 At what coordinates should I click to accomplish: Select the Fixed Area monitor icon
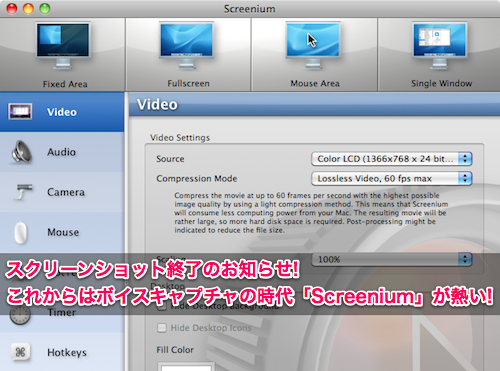pyautogui.click(x=63, y=46)
